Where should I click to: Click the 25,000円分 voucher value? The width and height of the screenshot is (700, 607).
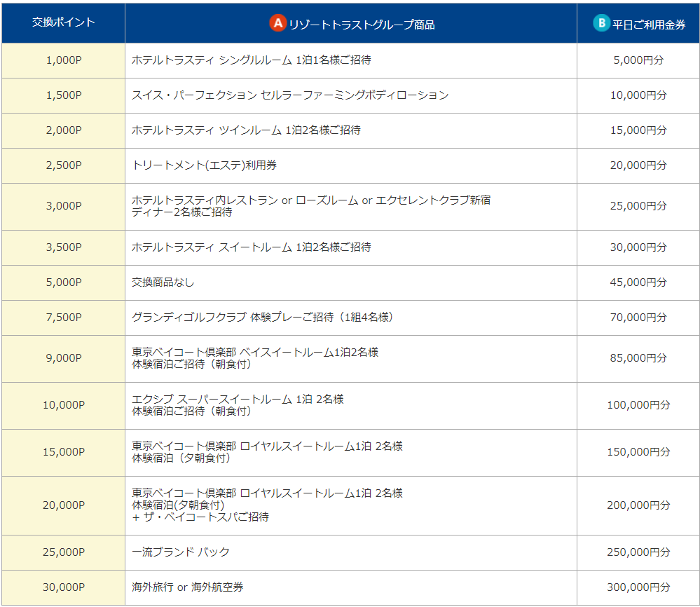pos(638,206)
